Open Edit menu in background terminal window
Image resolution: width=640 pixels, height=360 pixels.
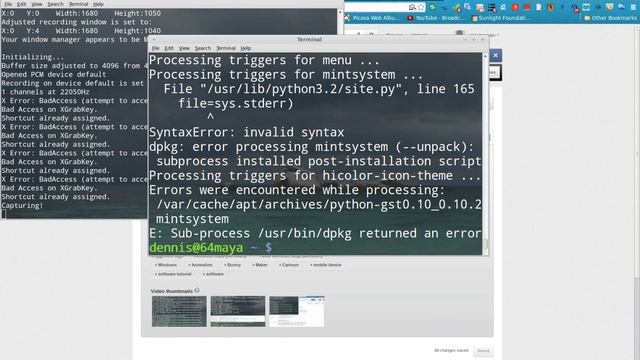pyautogui.click(x=22, y=4)
